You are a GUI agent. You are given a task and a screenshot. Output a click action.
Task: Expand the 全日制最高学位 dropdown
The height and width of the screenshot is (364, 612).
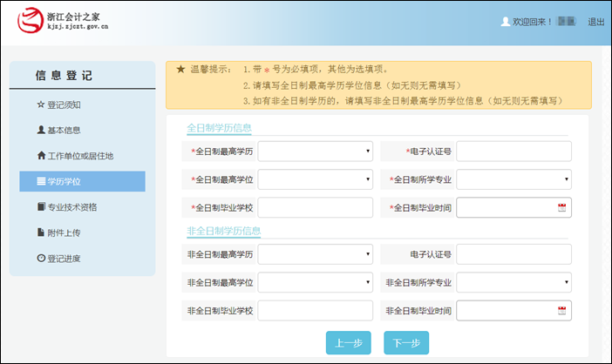coord(315,179)
